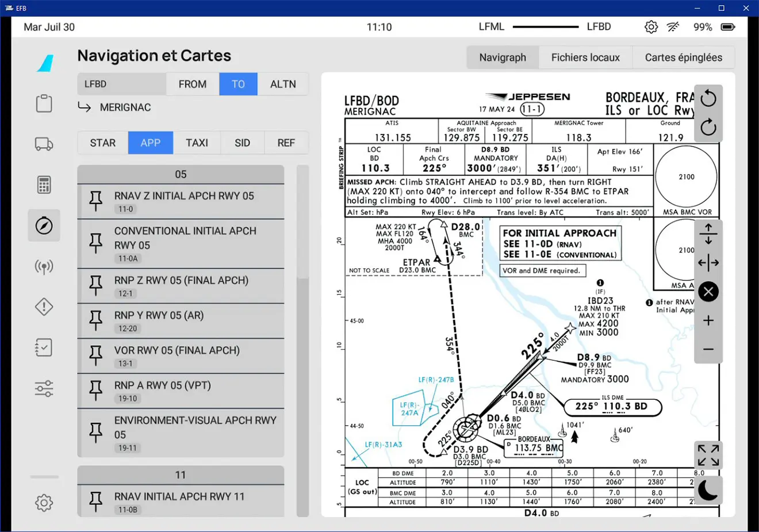The width and height of the screenshot is (759, 532).
Task: Pin RNP A RWY 05 (VPT) chart
Action: 96,391
